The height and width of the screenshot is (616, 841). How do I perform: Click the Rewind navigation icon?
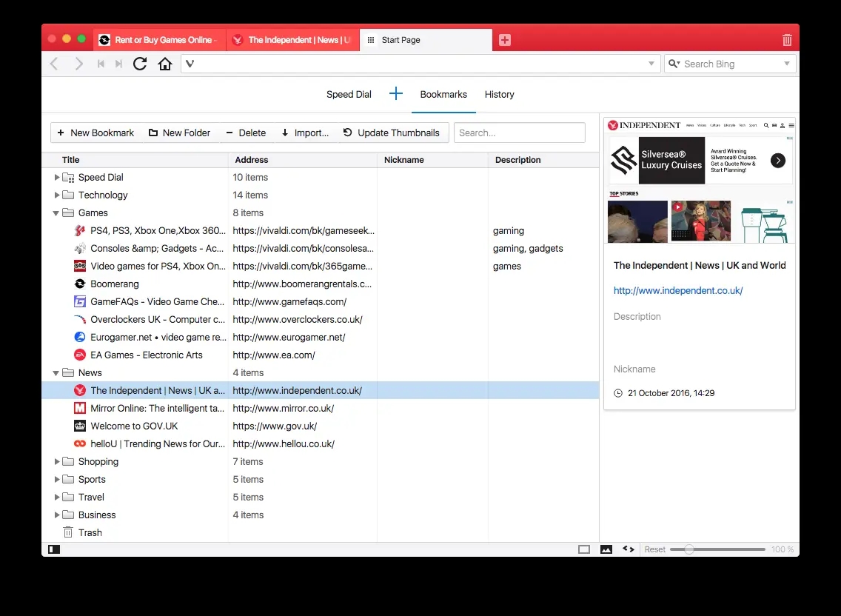point(101,64)
